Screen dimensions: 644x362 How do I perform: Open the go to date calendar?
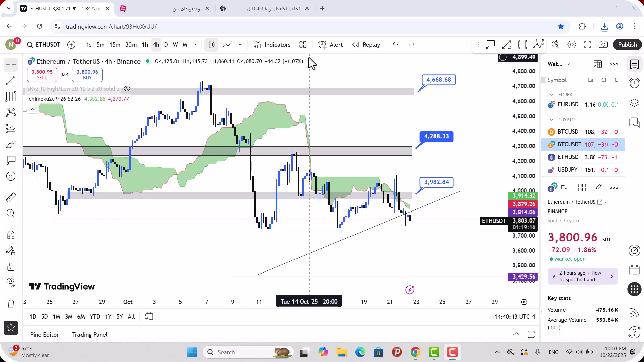pyautogui.click(x=149, y=317)
